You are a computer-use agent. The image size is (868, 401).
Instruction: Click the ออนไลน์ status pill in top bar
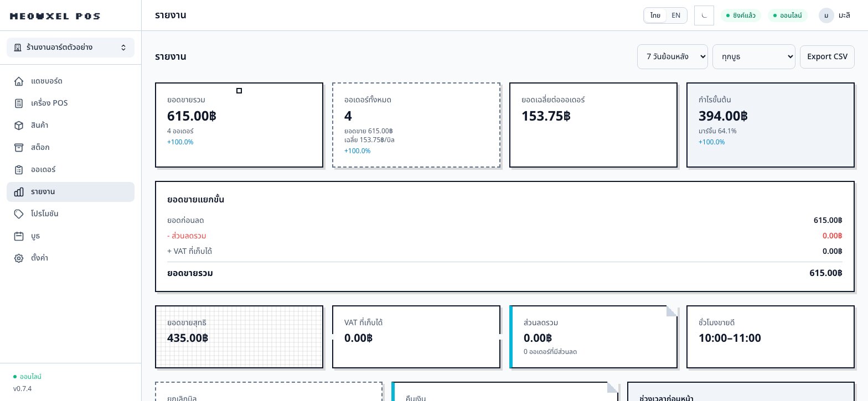coord(788,15)
